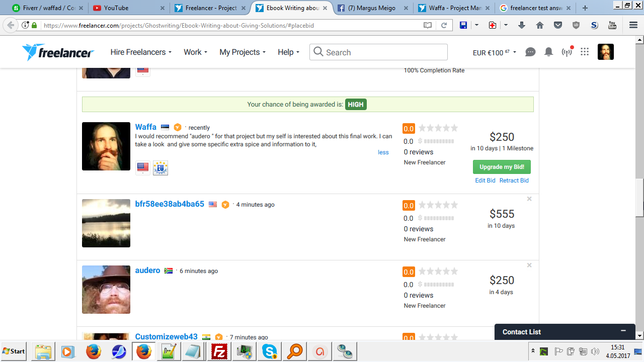
Task: Click the Edit Bid link
Action: (x=485, y=180)
